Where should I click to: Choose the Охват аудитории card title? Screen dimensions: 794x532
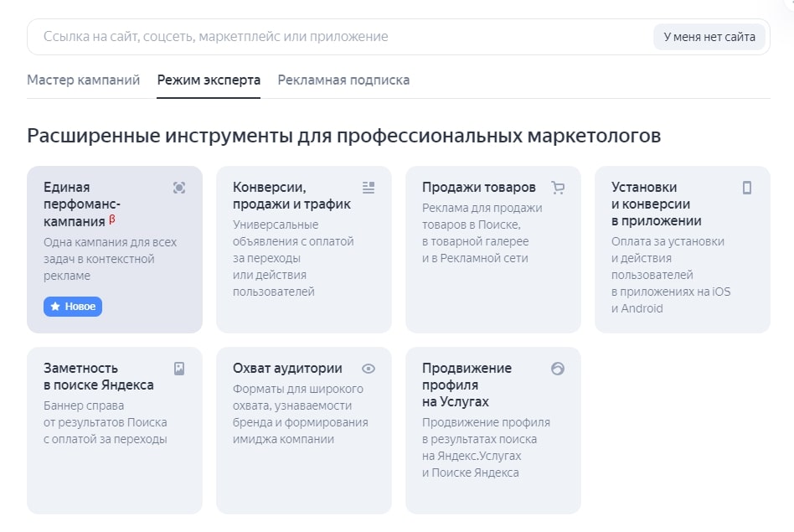[x=287, y=369]
